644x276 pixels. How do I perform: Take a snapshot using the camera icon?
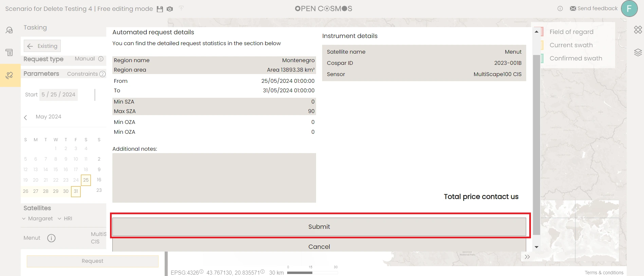[x=170, y=9]
